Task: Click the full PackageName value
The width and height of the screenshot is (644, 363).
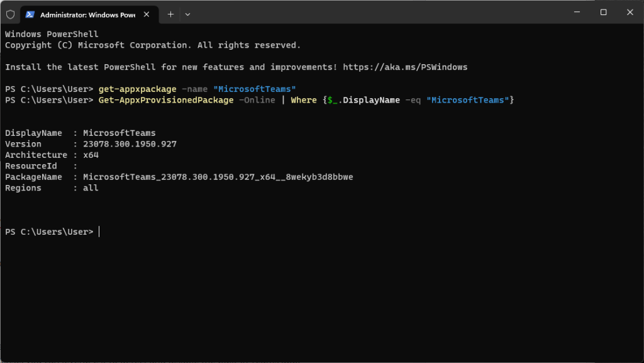Action: (x=218, y=177)
